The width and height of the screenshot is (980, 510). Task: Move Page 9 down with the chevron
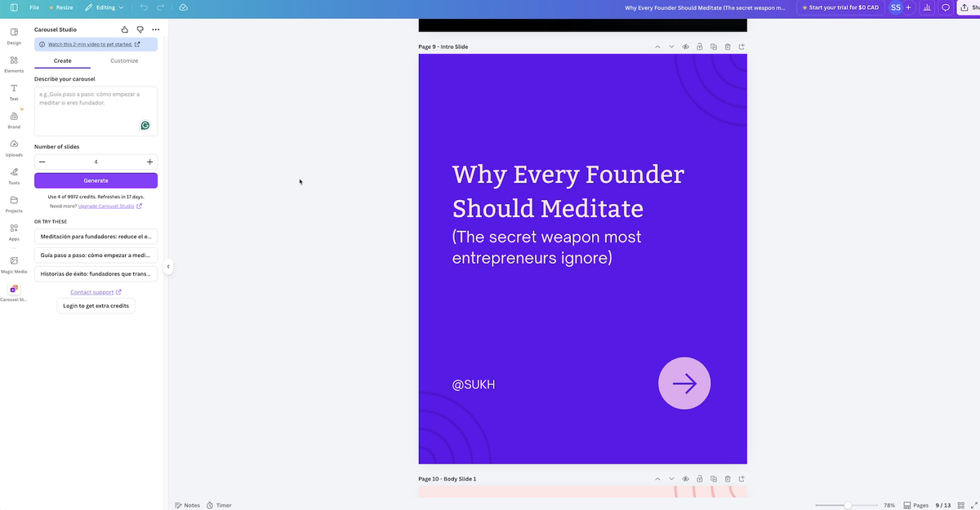671,47
